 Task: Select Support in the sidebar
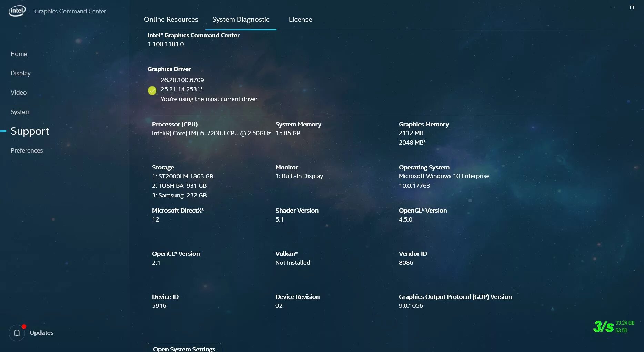tap(30, 131)
